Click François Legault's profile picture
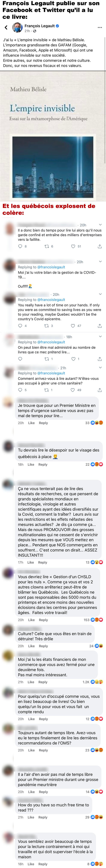This screenshot has width=106, height=868. pos(17,28)
